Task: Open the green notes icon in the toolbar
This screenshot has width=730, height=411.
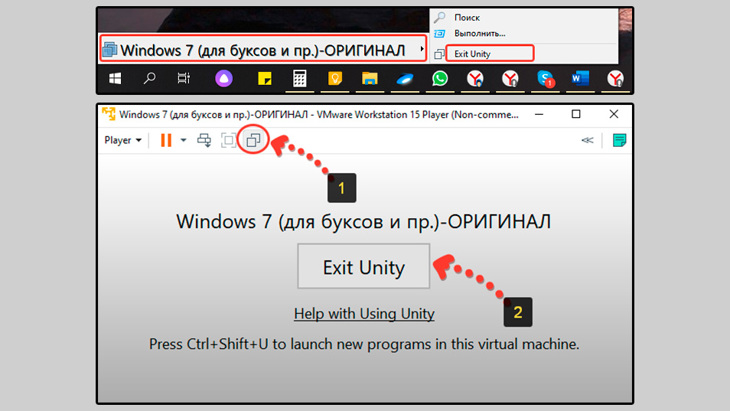Action: [x=619, y=140]
